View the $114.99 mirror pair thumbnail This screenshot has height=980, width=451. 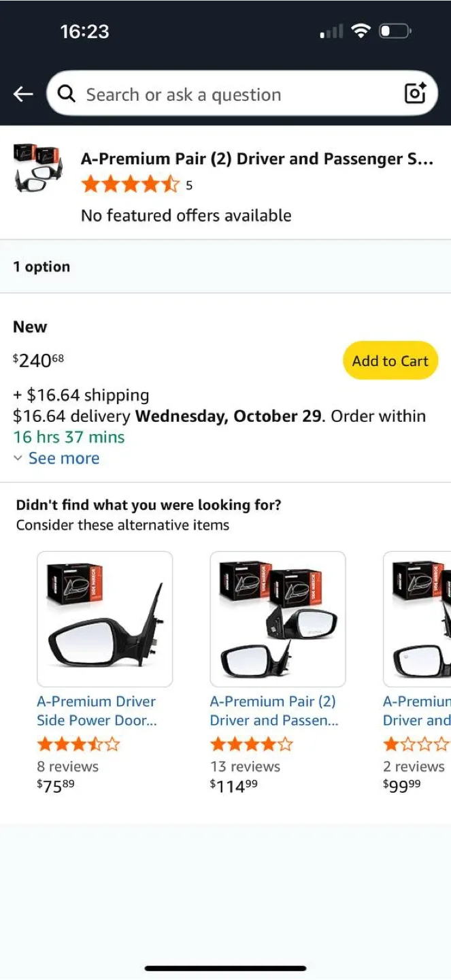coord(277,619)
